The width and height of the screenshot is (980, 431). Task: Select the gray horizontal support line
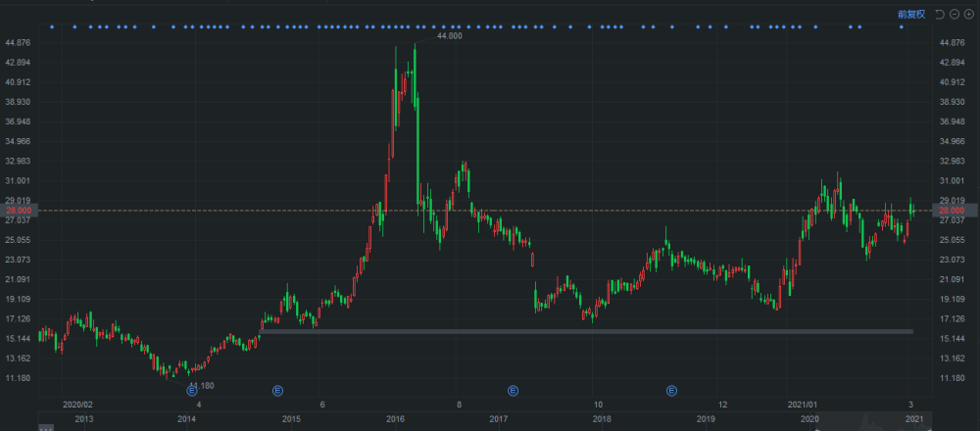[588, 331]
